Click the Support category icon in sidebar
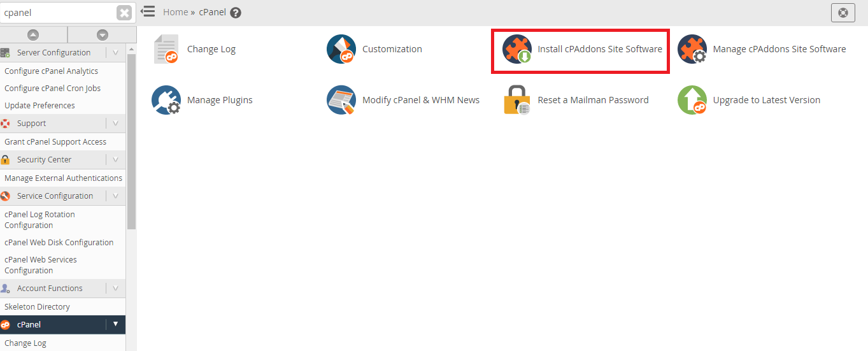Viewport: 868px width, 351px height. (5, 124)
